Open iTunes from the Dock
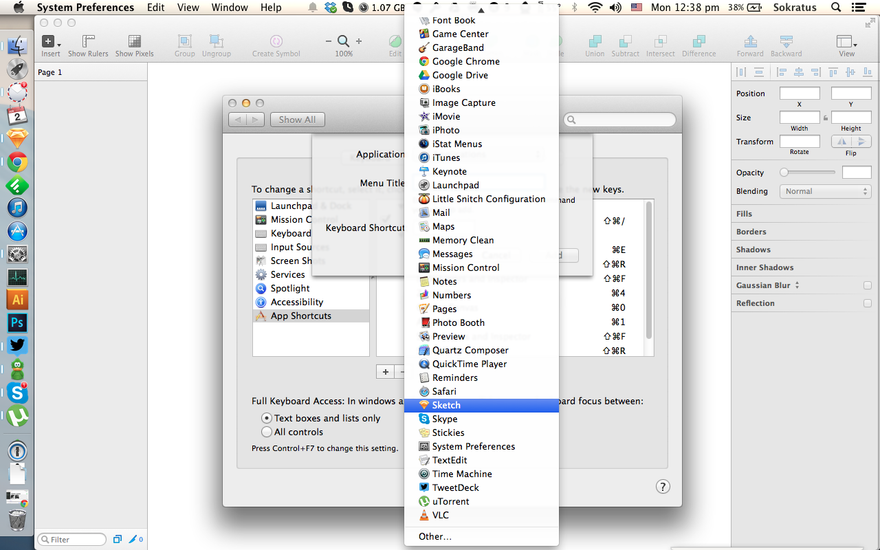 click(17, 208)
